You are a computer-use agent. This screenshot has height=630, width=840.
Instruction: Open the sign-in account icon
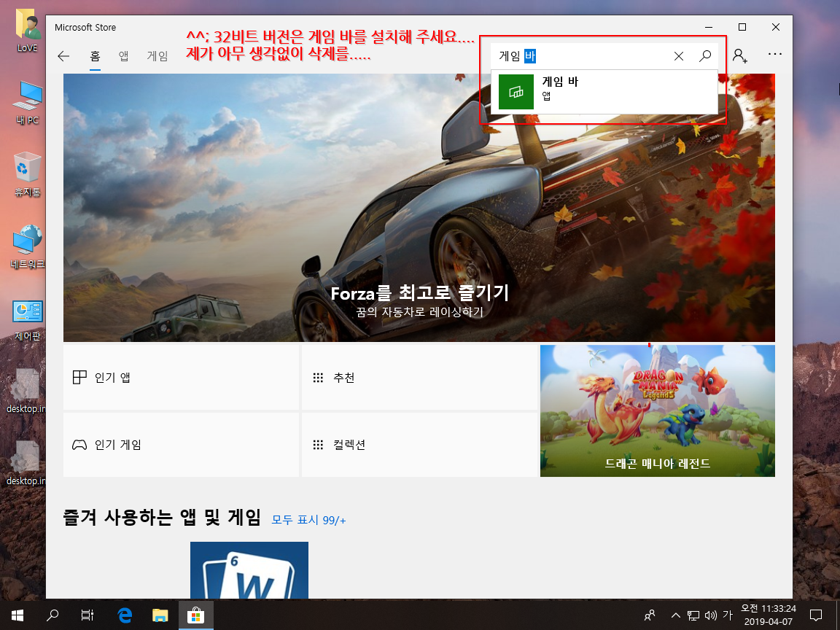(740, 55)
